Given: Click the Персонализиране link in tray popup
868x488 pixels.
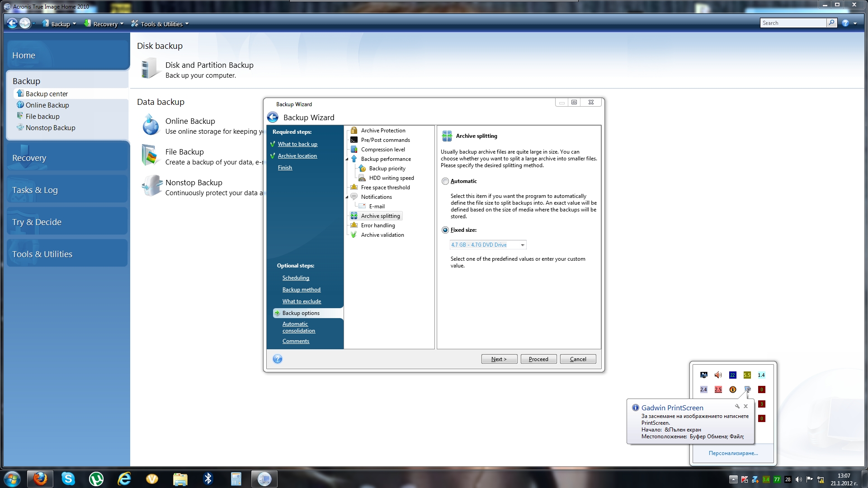Looking at the screenshot, I should tap(733, 453).
